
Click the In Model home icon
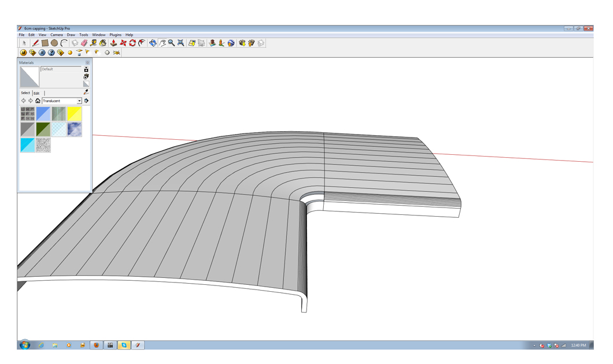point(38,101)
